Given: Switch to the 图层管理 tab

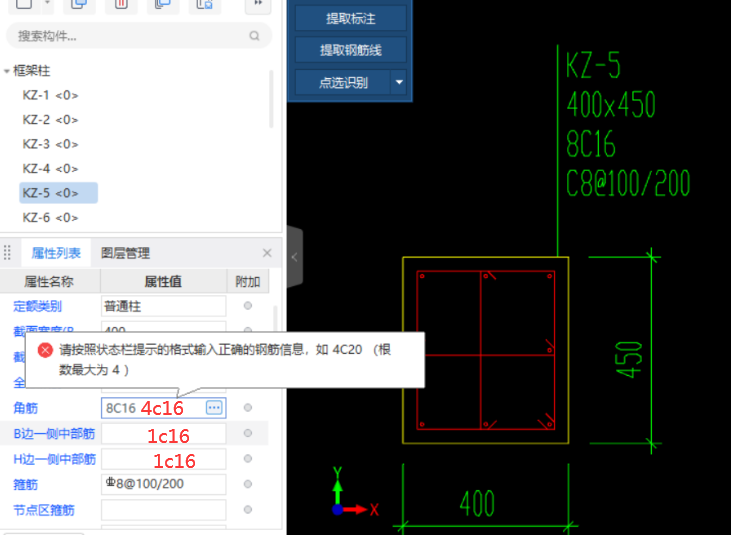Looking at the screenshot, I should coord(125,253).
